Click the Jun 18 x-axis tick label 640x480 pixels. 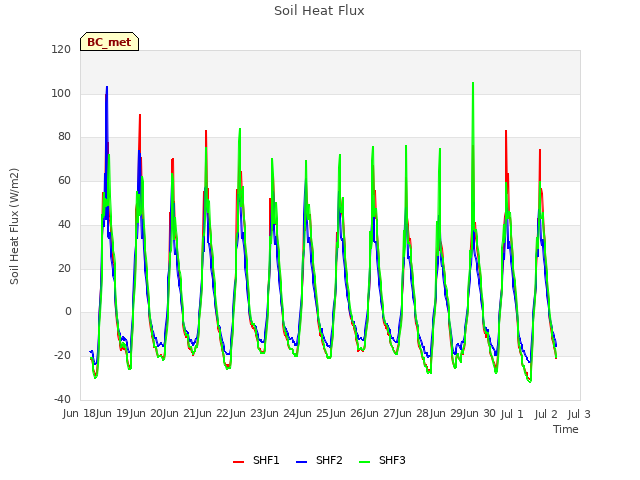pos(80,414)
